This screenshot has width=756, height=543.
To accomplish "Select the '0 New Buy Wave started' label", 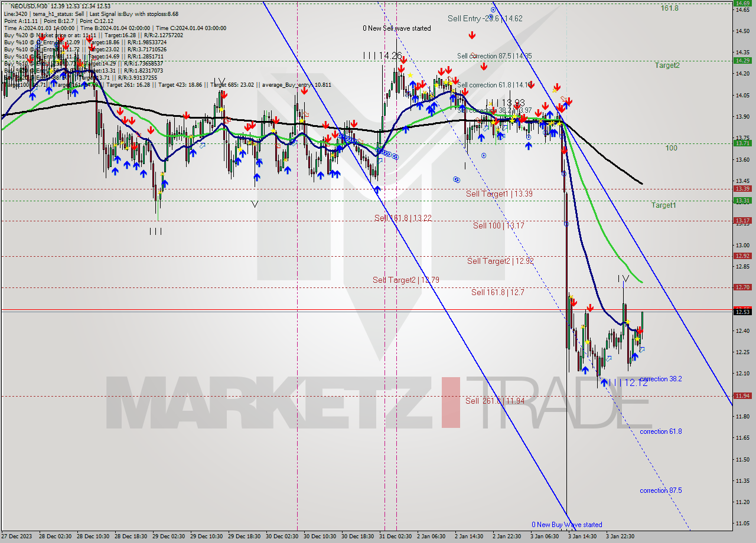I will point(567,525).
